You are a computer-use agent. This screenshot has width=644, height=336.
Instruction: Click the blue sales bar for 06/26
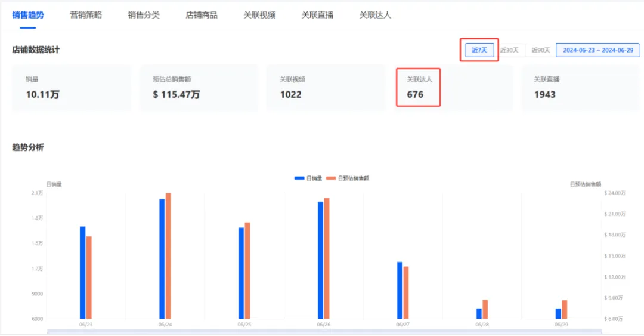(320, 260)
